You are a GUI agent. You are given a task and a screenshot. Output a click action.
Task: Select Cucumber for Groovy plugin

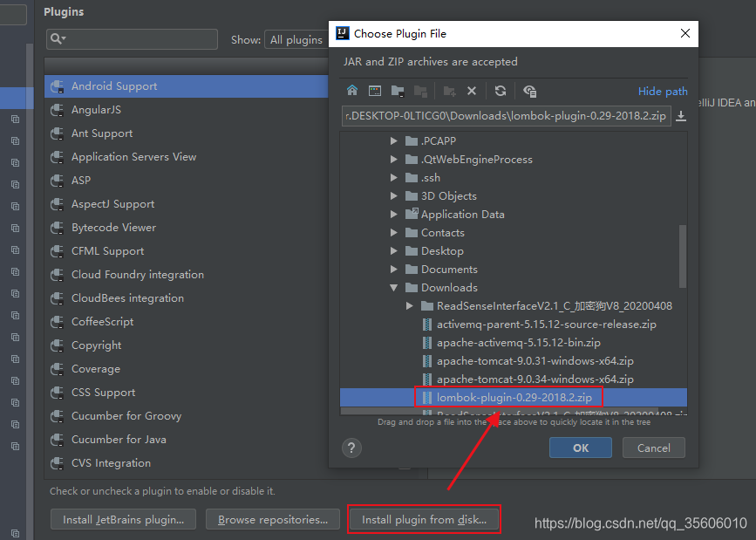[x=187, y=416]
